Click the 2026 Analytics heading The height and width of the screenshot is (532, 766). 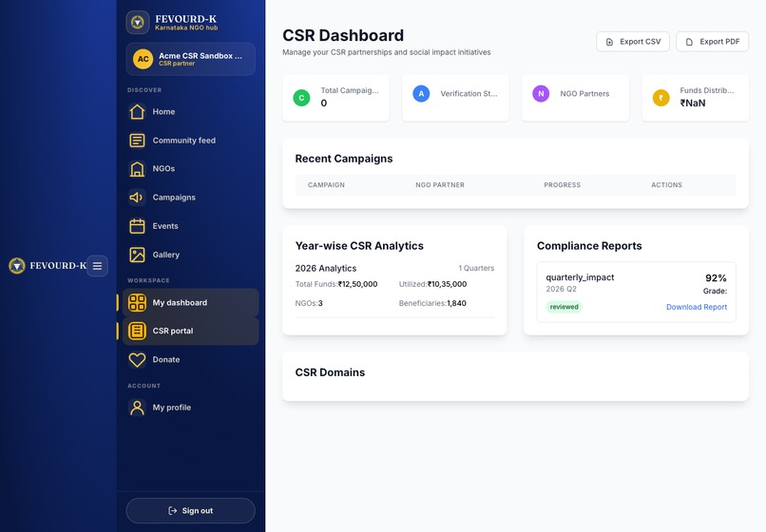[326, 269]
